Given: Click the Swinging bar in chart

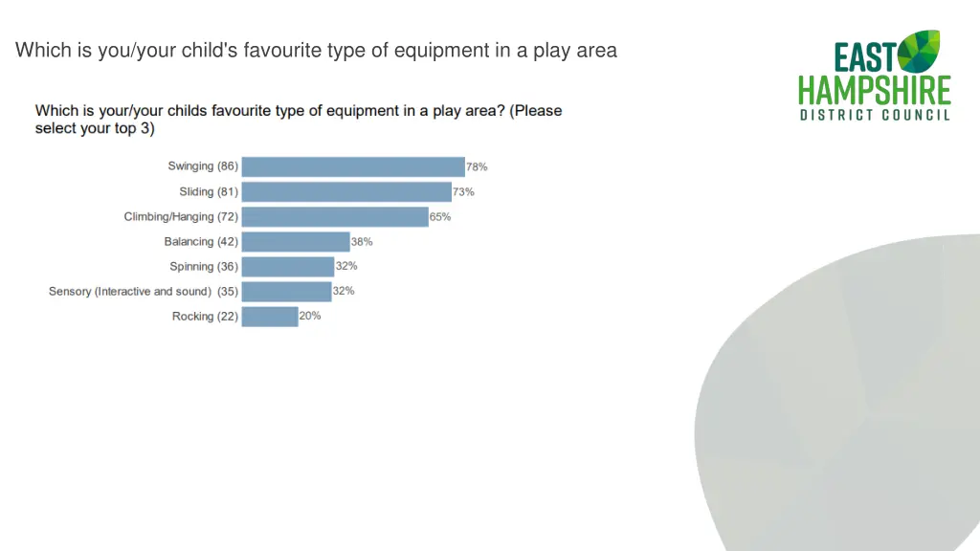Looking at the screenshot, I should [353, 166].
